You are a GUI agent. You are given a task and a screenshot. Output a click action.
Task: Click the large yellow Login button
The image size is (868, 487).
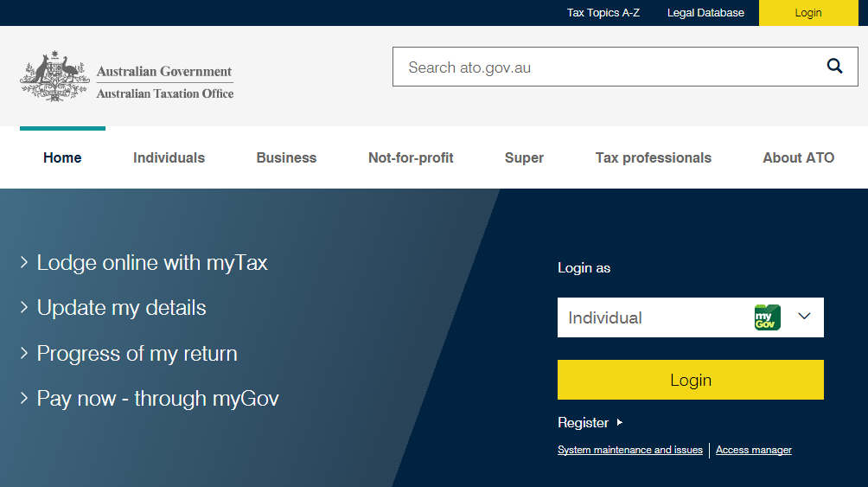tap(690, 380)
